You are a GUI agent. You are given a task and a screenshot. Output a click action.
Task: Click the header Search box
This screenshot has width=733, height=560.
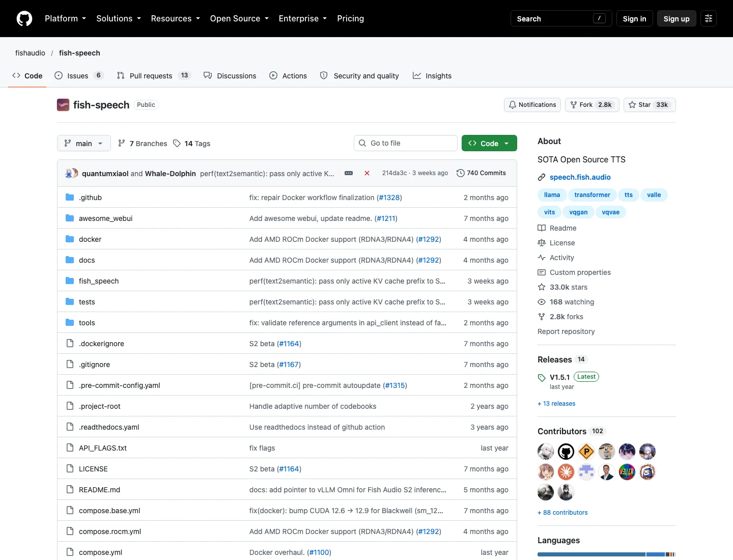click(x=561, y=18)
